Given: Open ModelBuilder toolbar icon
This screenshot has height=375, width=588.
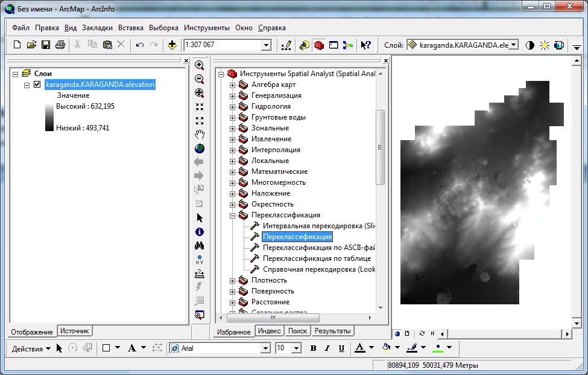Looking at the screenshot, I should [347, 45].
